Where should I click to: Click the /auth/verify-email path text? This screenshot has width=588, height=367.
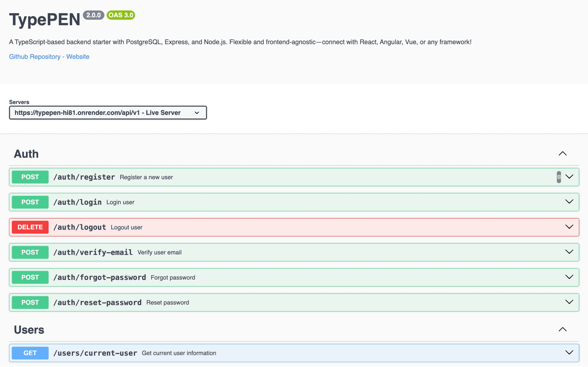93,252
